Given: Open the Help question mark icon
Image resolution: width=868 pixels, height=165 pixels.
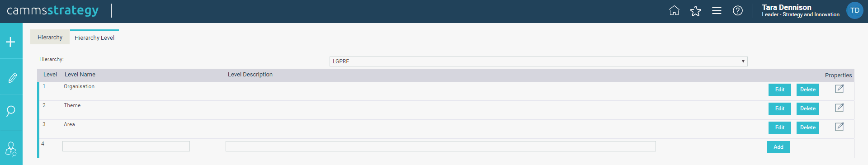Looking at the screenshot, I should pos(738,10).
